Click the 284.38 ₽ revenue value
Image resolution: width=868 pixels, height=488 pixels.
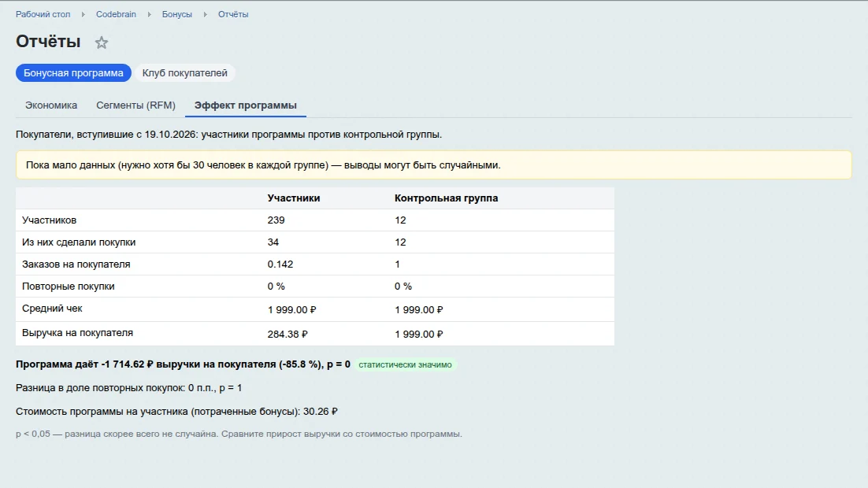287,335
